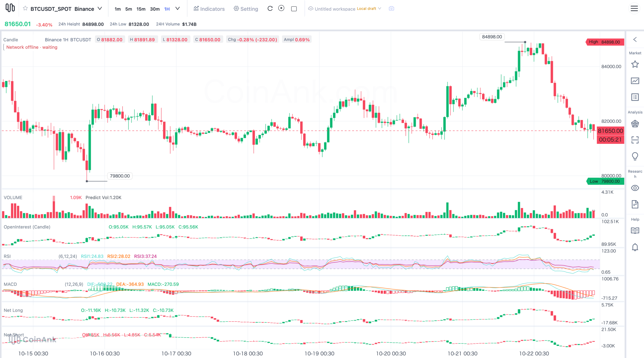Expand more timeframe options

pyautogui.click(x=178, y=9)
